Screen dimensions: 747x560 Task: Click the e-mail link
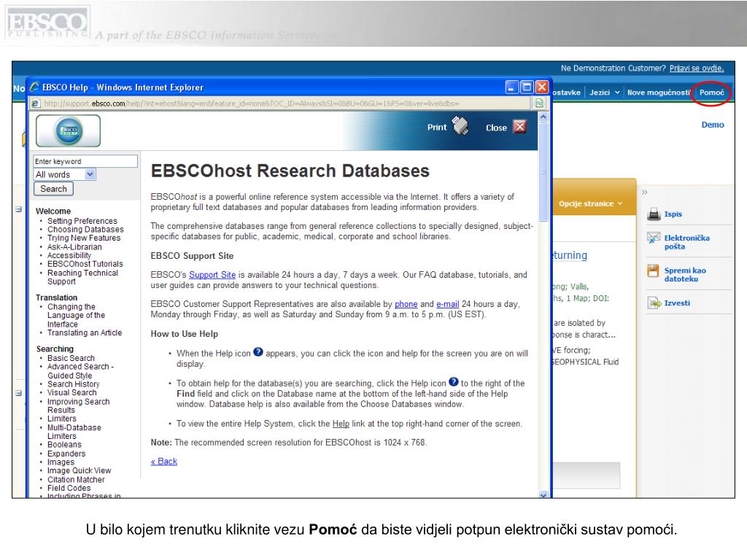click(x=448, y=304)
